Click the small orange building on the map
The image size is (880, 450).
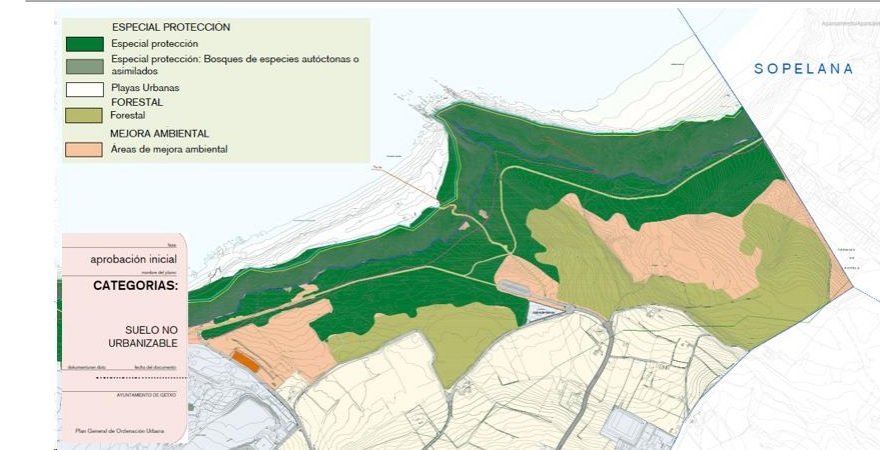point(245,361)
